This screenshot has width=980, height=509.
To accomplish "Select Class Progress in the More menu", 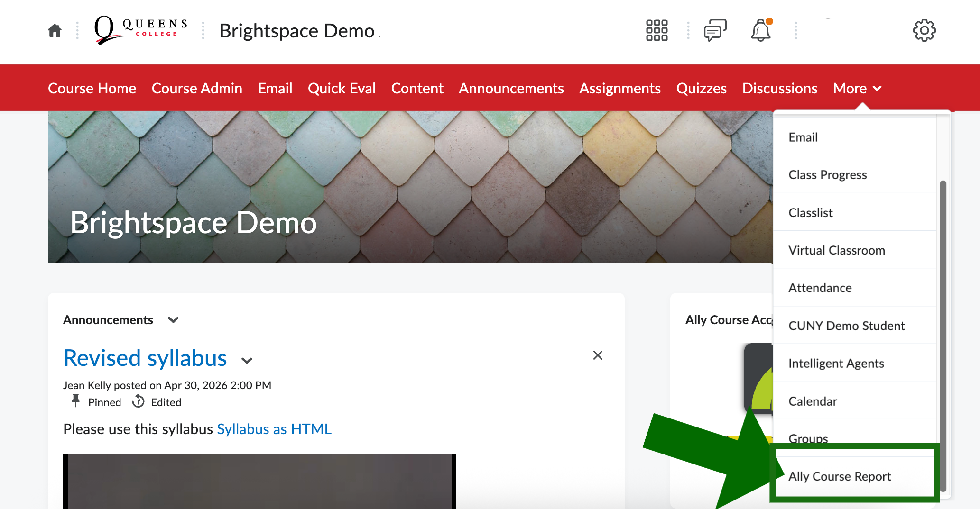I will pyautogui.click(x=855, y=174).
